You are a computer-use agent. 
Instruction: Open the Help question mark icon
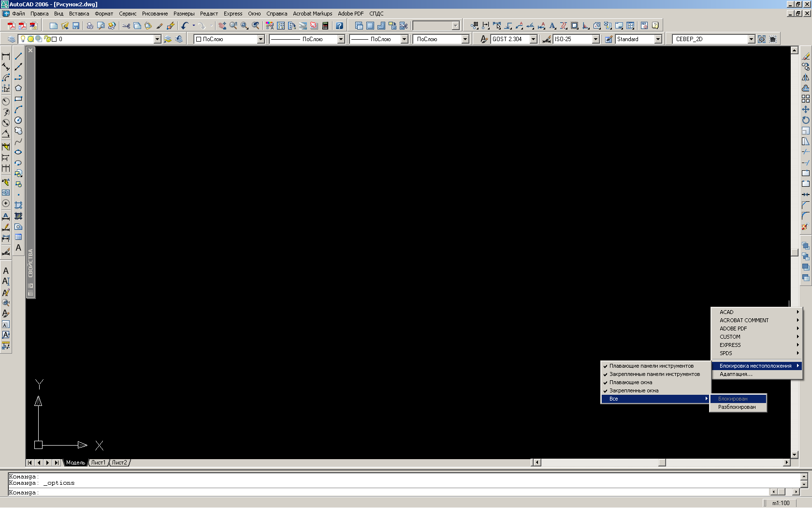click(339, 26)
